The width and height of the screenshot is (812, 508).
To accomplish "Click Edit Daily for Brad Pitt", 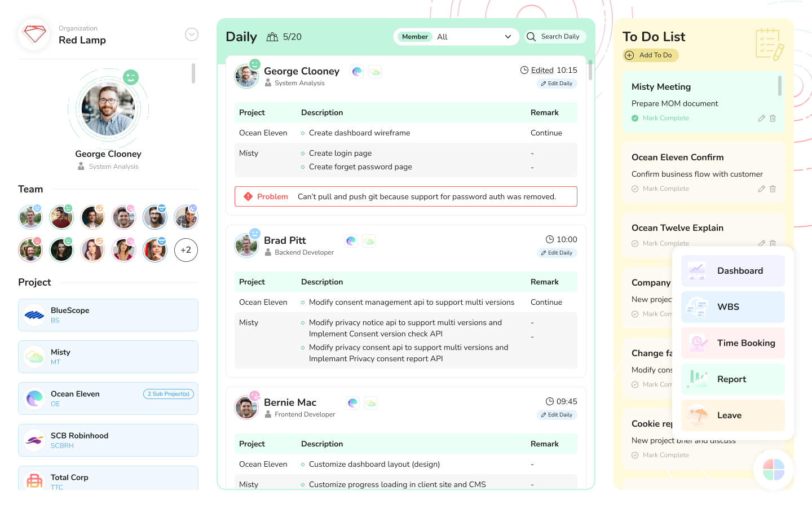I will [x=557, y=253].
